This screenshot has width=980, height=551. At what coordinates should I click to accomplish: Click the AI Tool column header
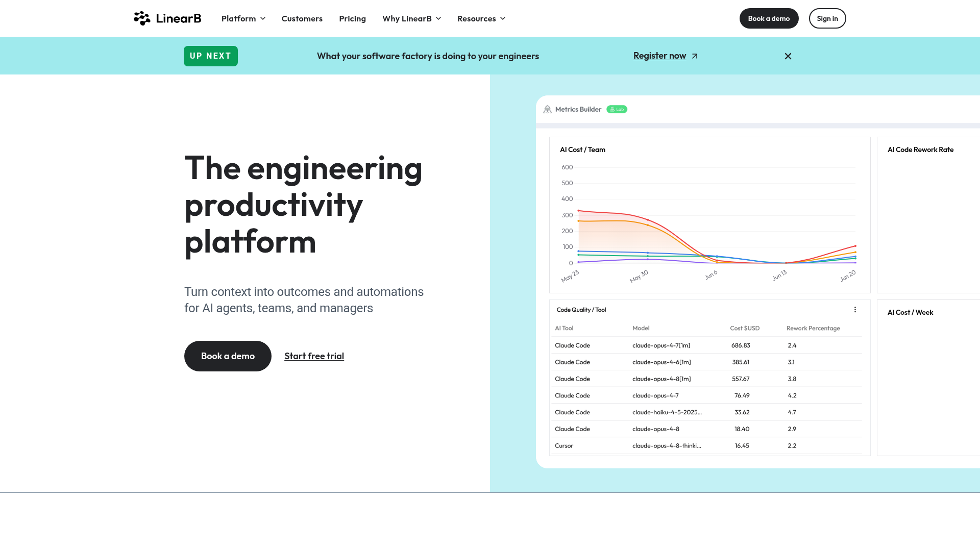[564, 328]
